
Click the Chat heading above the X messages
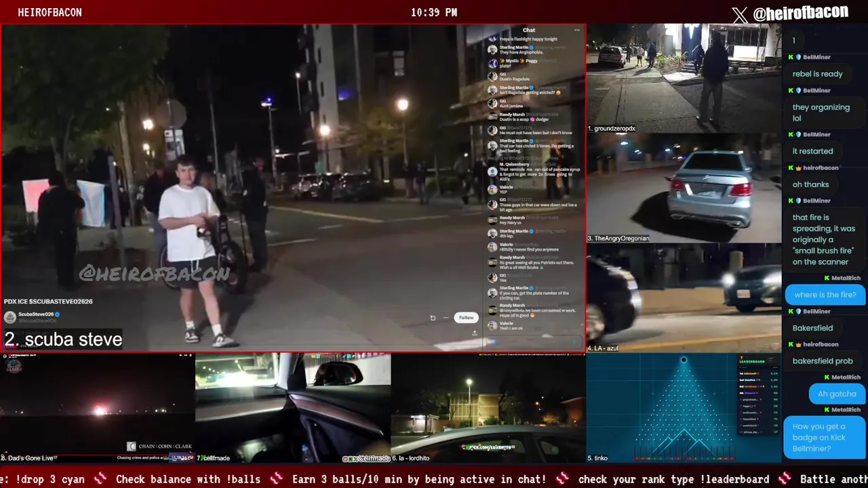tap(529, 30)
